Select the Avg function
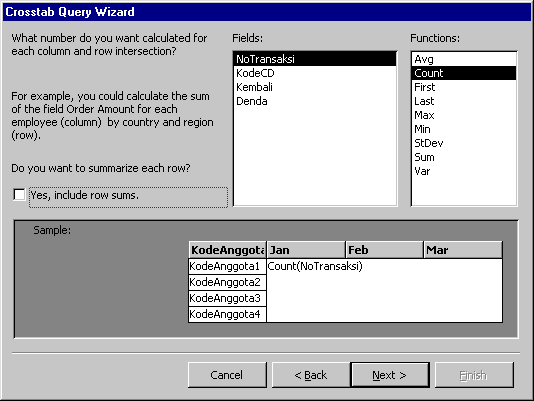This screenshot has height=401, width=534. coord(464,59)
